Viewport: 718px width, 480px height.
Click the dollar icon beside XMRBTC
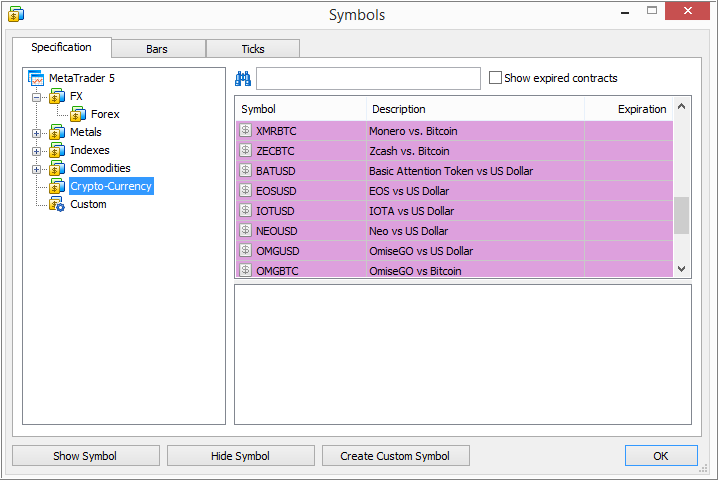(245, 131)
